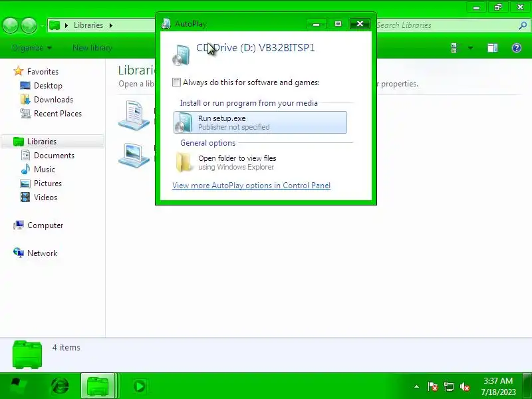Screen dimensions: 532x399
Task: Open folder to view files option
Action: coord(260,162)
